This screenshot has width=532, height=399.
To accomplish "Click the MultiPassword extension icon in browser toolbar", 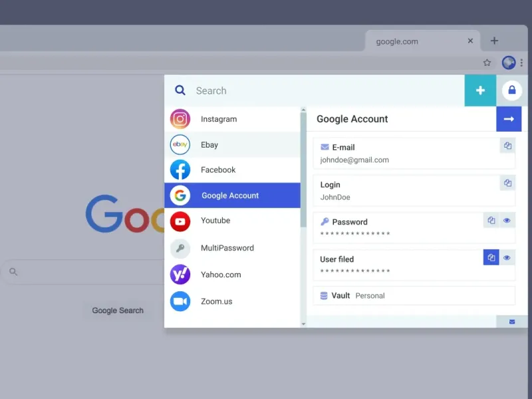I will [x=509, y=63].
